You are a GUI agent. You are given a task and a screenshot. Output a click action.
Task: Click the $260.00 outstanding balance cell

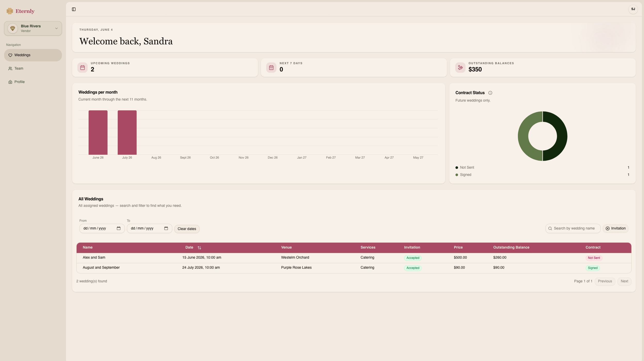500,258
